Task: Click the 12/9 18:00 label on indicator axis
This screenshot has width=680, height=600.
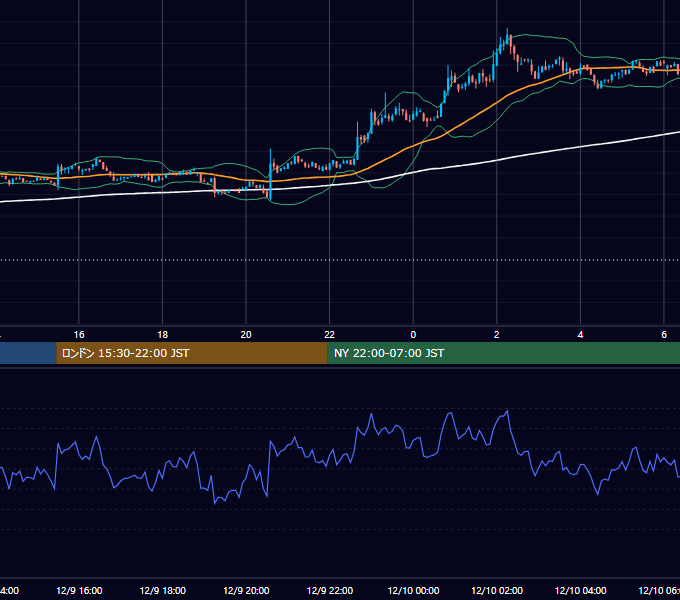Action: 163,591
